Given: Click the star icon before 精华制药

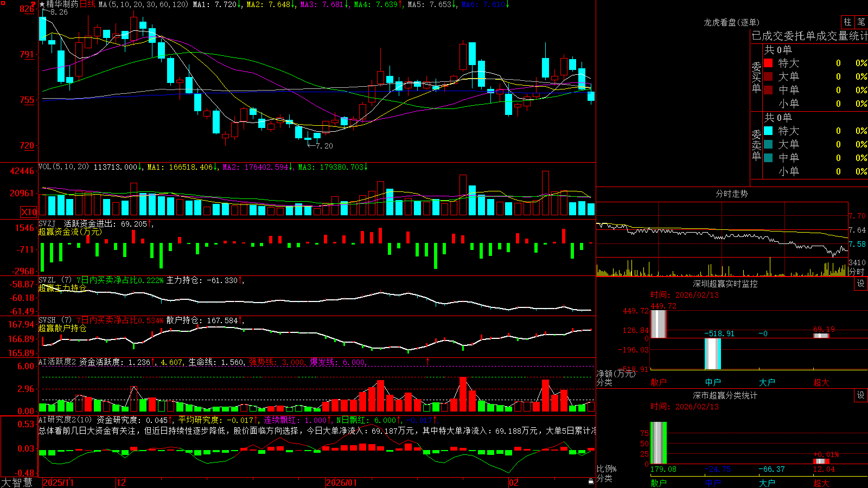Looking at the screenshot, I should click(42, 4).
